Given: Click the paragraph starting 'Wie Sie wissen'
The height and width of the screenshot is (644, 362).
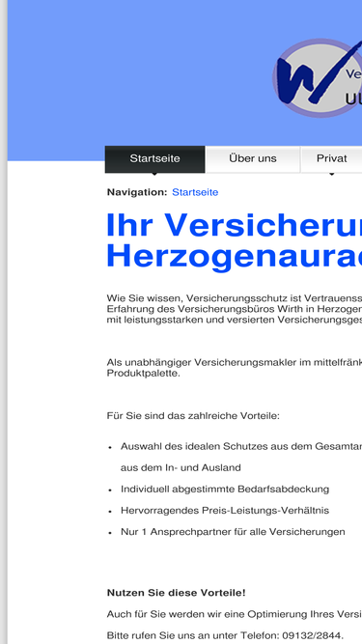Looking at the screenshot, I should point(235,309).
